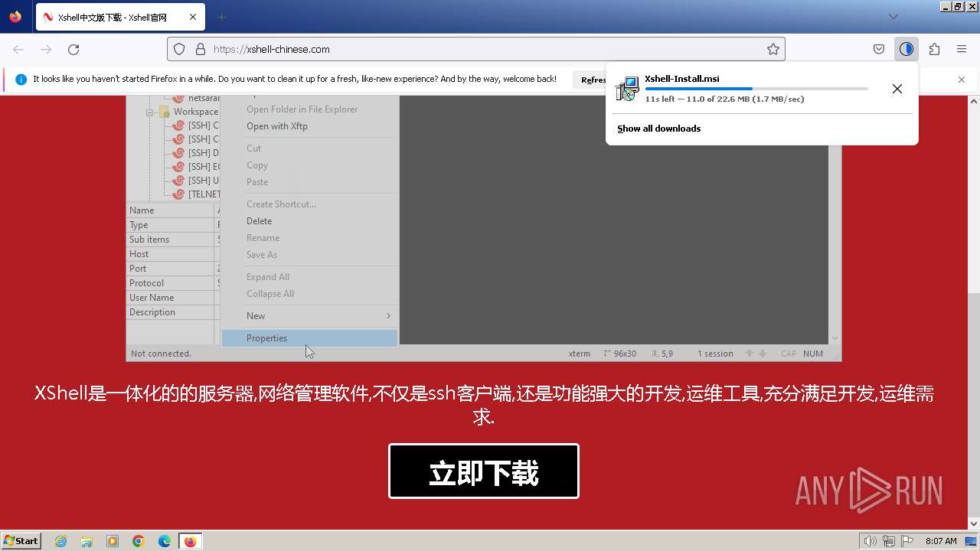Click the Properties menu entry in screenshot

click(309, 338)
